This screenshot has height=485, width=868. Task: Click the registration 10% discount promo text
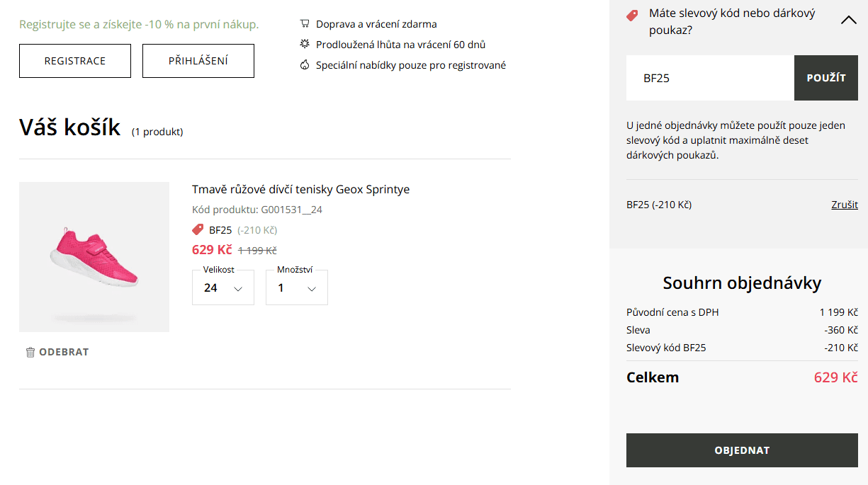click(139, 25)
